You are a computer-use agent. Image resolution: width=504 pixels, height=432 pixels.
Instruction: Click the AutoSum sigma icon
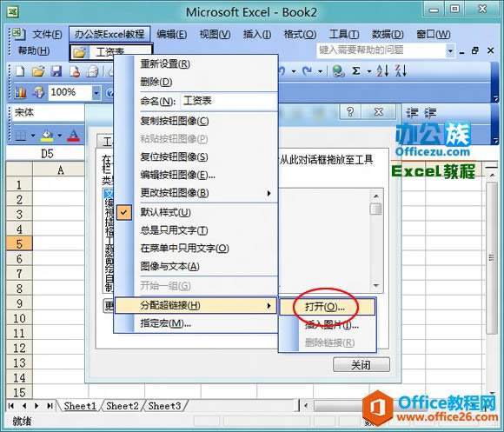pyautogui.click(x=355, y=70)
